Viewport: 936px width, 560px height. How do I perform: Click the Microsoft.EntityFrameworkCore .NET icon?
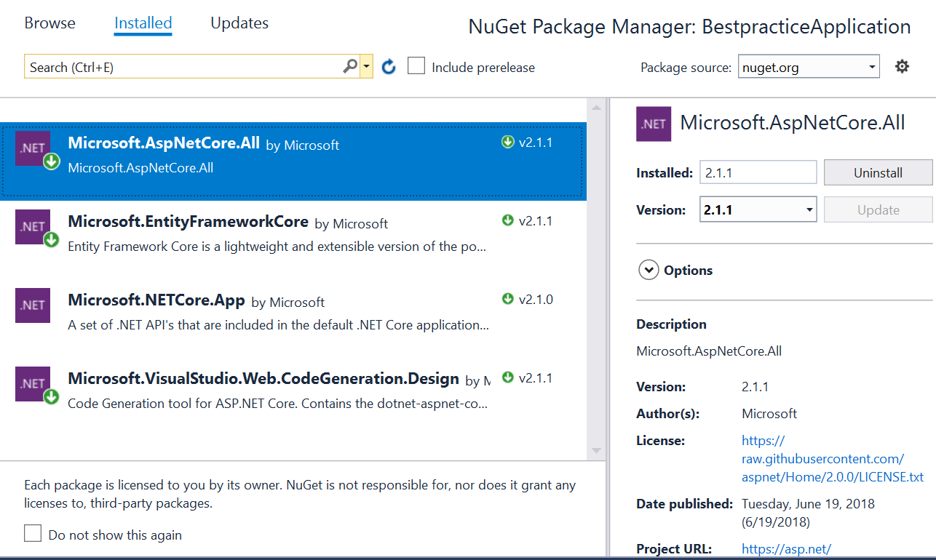click(x=33, y=227)
